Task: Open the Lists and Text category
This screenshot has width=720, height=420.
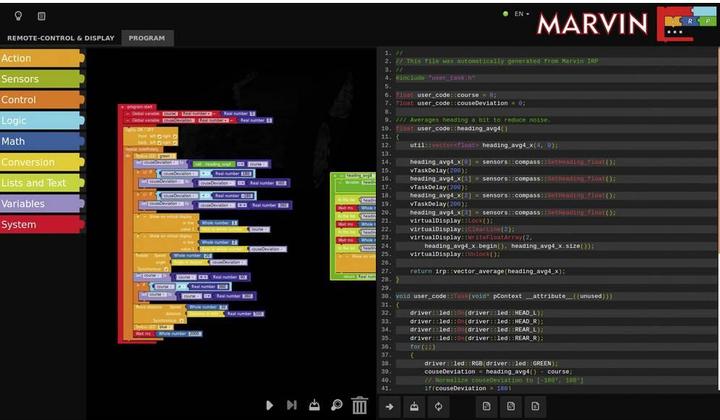Action: tap(42, 183)
